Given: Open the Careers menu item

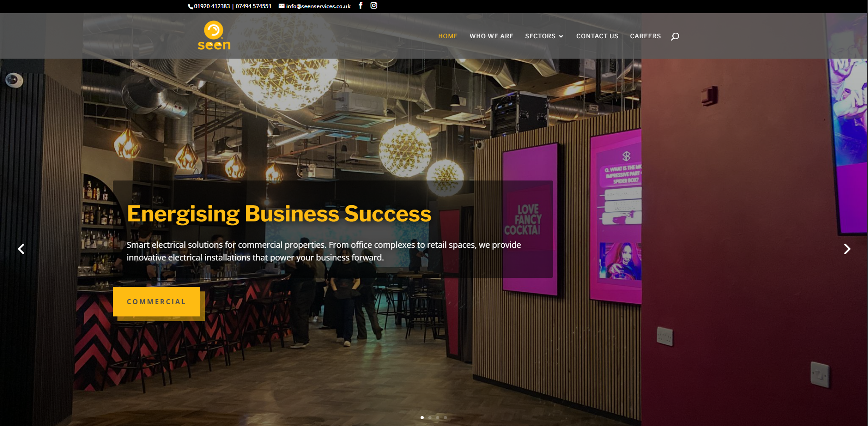Looking at the screenshot, I should point(645,36).
